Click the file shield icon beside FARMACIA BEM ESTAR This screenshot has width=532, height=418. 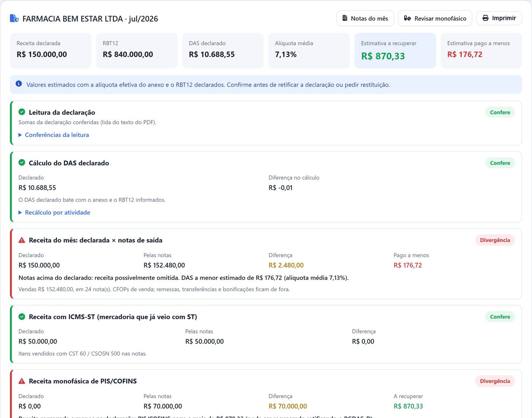click(x=14, y=18)
